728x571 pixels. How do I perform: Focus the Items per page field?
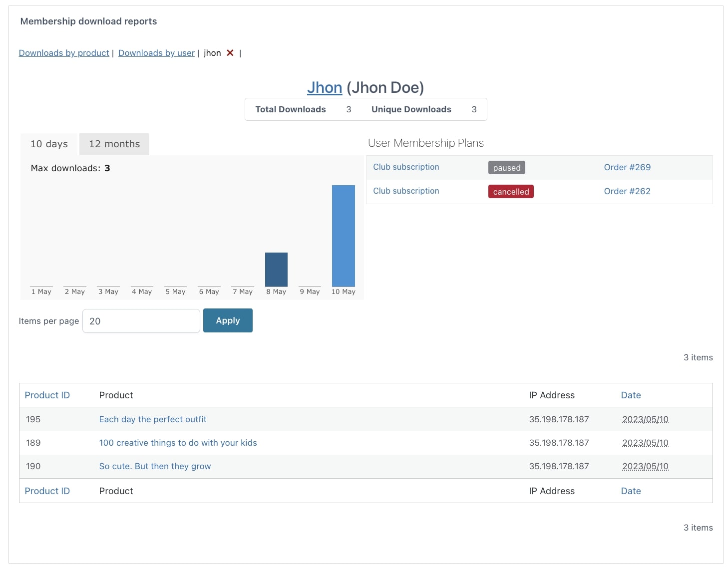pyautogui.click(x=141, y=321)
